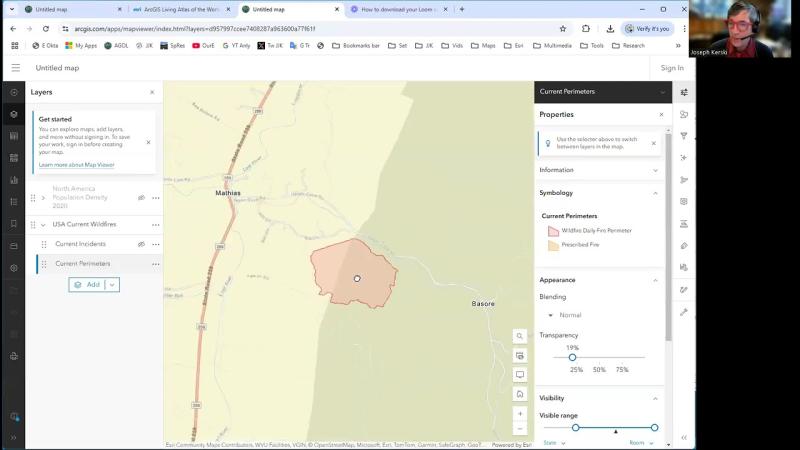Open options menu for Current Incidents layer
Image resolution: width=800 pixels, height=450 pixels.
click(156, 244)
